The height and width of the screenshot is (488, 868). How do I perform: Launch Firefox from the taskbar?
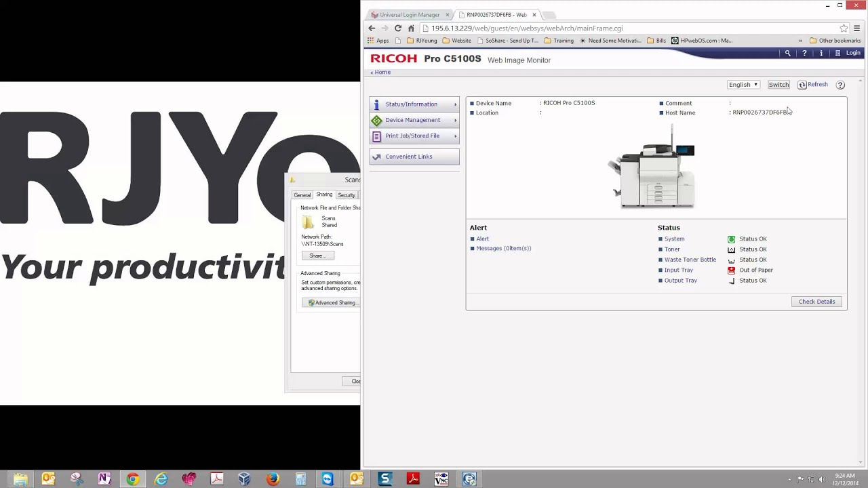pyautogui.click(x=273, y=479)
